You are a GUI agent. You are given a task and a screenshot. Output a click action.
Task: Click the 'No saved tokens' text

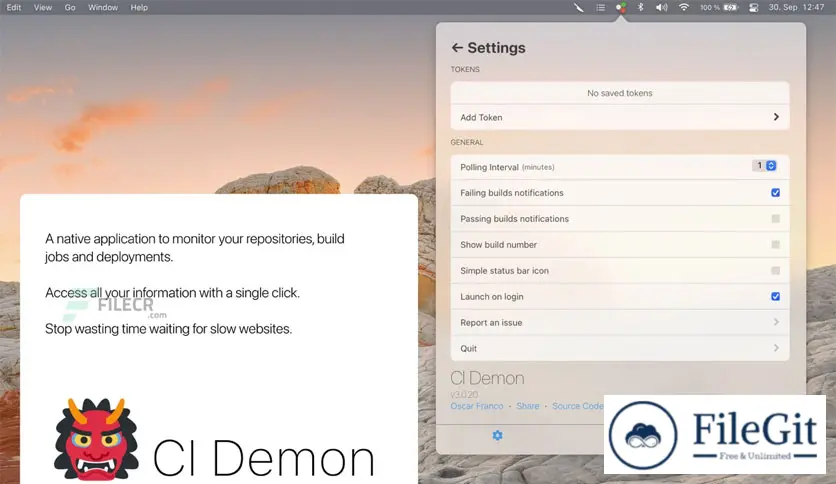click(x=620, y=93)
